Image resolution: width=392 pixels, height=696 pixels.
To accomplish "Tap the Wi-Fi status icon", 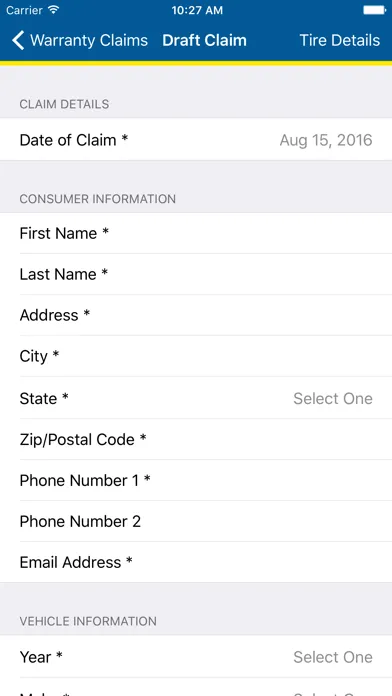I will coord(54,10).
